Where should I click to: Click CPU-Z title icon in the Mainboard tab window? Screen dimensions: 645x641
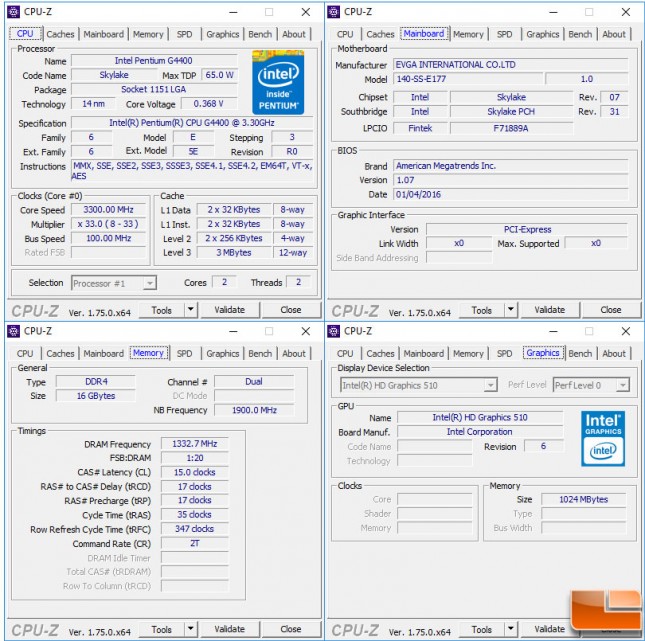[334, 12]
